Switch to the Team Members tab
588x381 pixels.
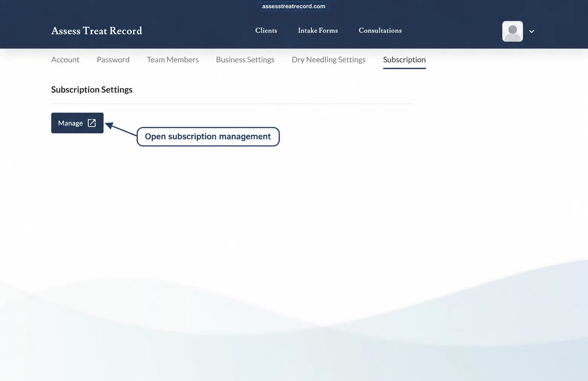click(173, 60)
